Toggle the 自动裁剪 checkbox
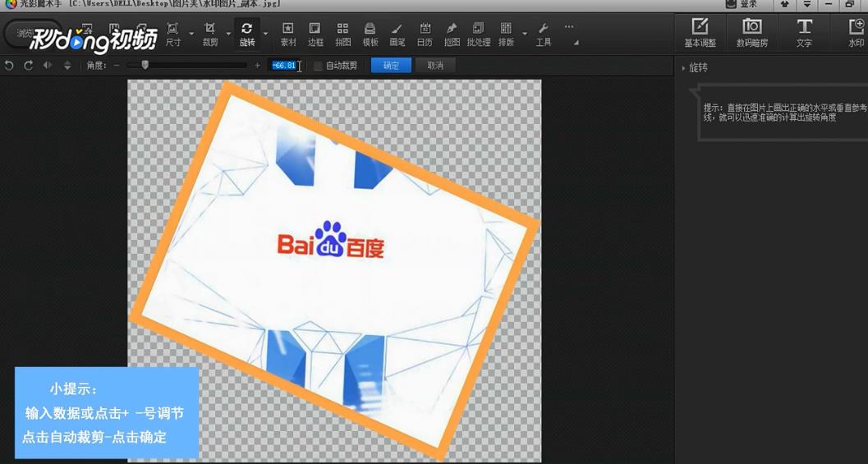The image size is (868, 464). pyautogui.click(x=318, y=66)
